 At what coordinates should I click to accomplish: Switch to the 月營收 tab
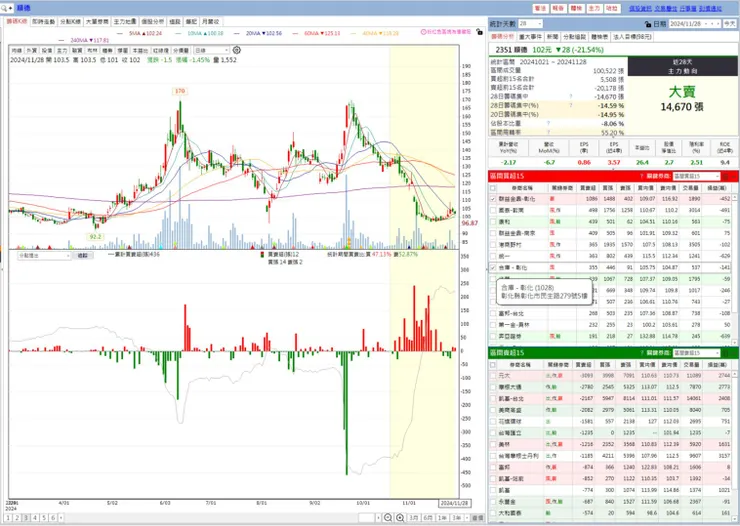(x=210, y=22)
